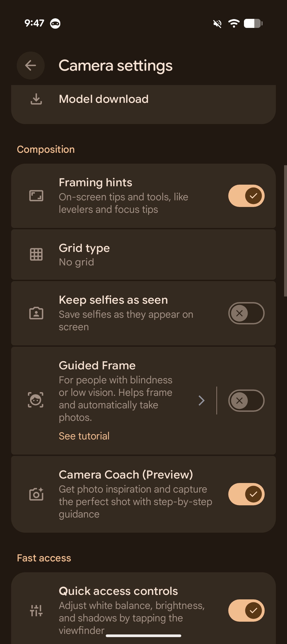Open the Model download entry
The width and height of the screenshot is (287, 644).
click(104, 99)
